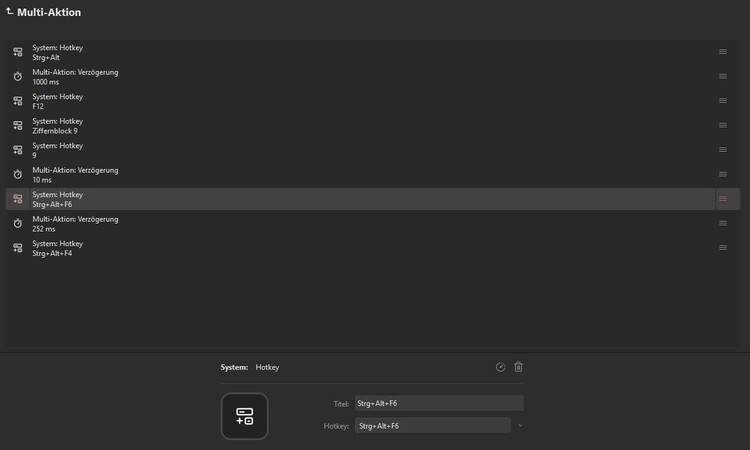Screen dimensions: 750x450
Task: Select the stopwatch icon for 1000 ms delay
Action: [x=18, y=77]
